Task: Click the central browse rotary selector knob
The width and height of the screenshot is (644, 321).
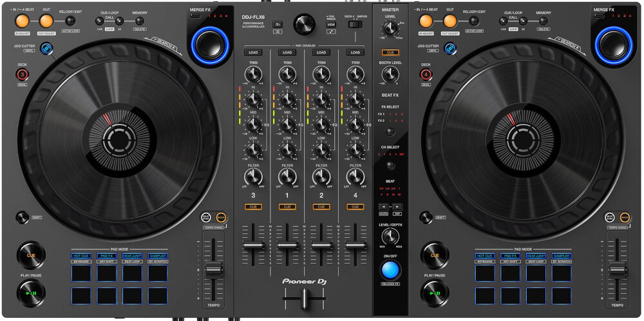Action: click(305, 24)
